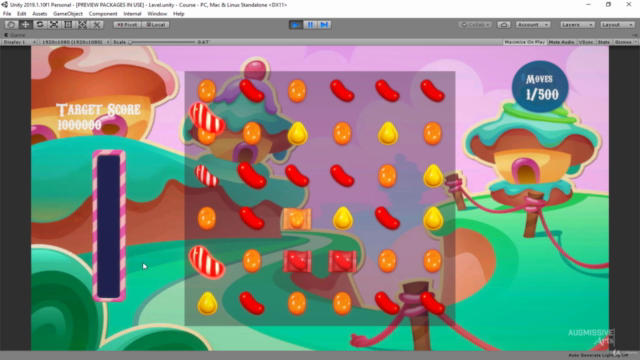Toggle Gizmos in Game view

tap(623, 42)
